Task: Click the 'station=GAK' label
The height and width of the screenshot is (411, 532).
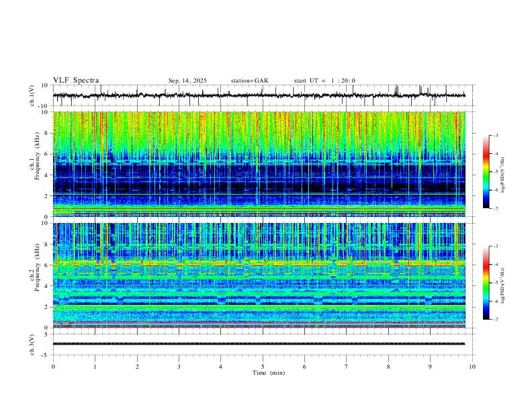Action: (249, 81)
